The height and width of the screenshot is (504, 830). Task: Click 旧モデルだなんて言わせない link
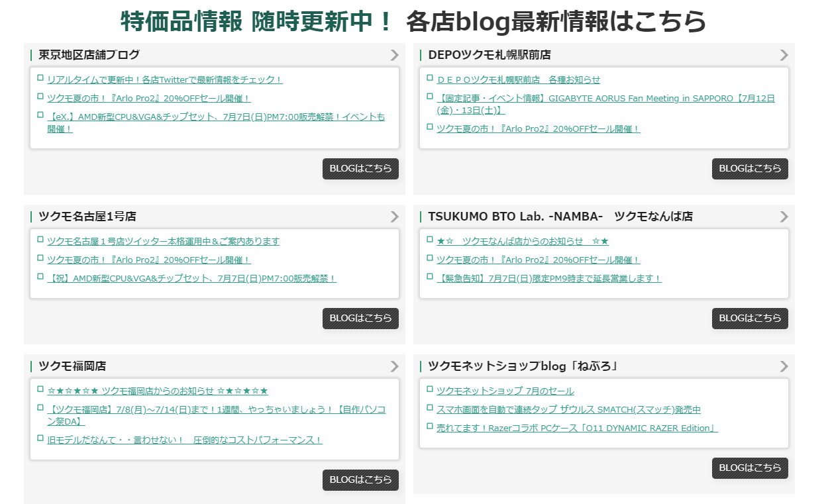click(x=184, y=440)
